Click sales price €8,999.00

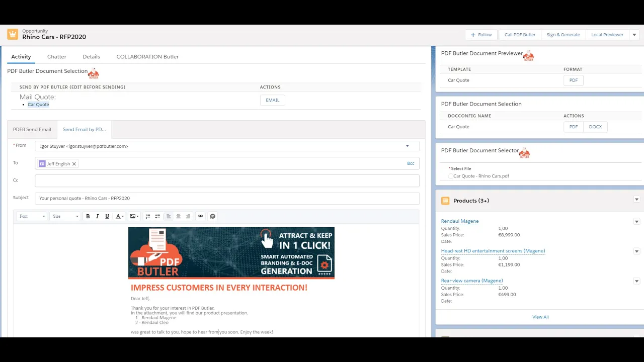(x=509, y=235)
